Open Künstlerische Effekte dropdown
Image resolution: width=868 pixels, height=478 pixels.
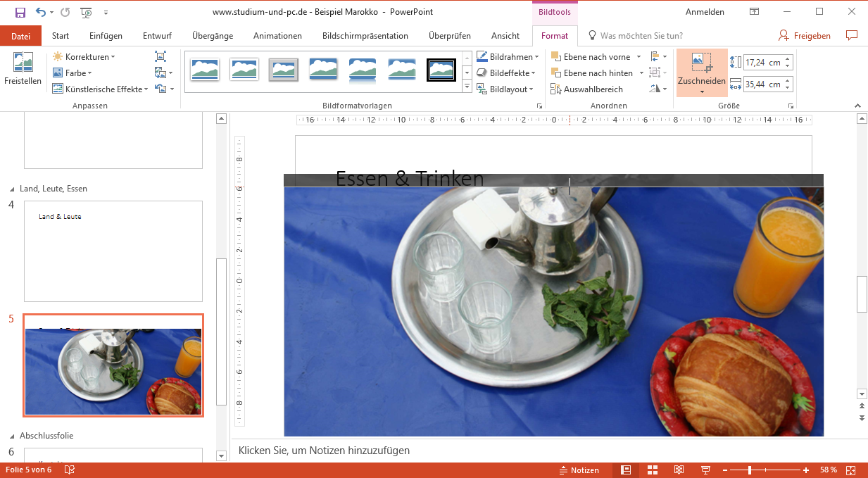[100, 89]
